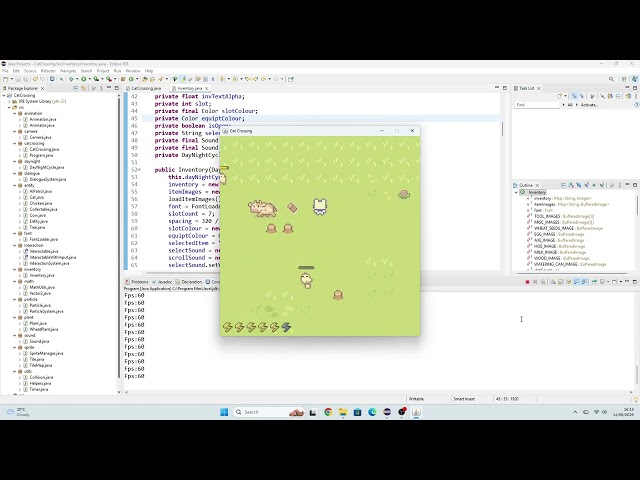Close the Inventory.java editor tab
This screenshot has height=480, width=640.
[x=207, y=88]
